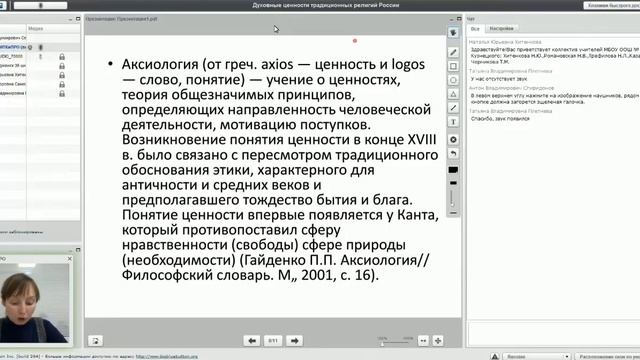Switch to the Настройки chat tab

[x=501, y=29]
